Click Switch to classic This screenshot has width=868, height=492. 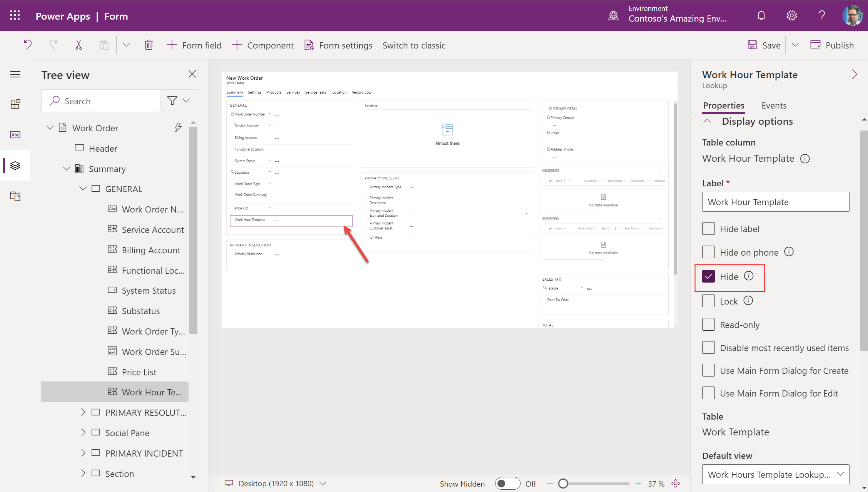414,45
